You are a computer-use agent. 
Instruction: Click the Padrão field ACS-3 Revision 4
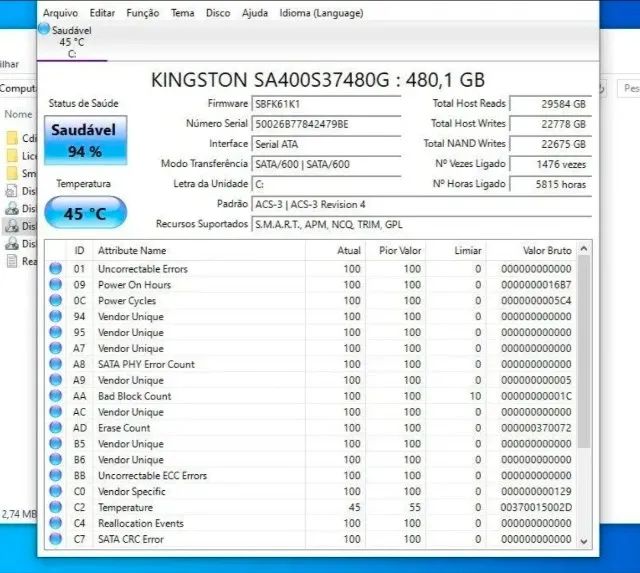tap(422, 204)
